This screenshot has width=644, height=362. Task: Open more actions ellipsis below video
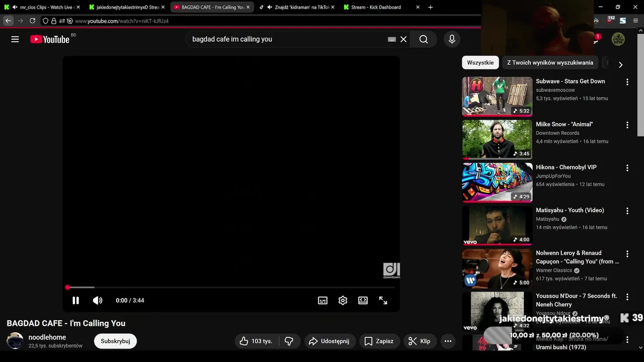448,341
